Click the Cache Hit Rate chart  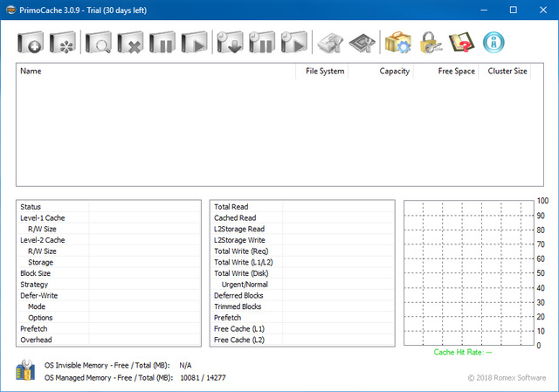click(469, 272)
